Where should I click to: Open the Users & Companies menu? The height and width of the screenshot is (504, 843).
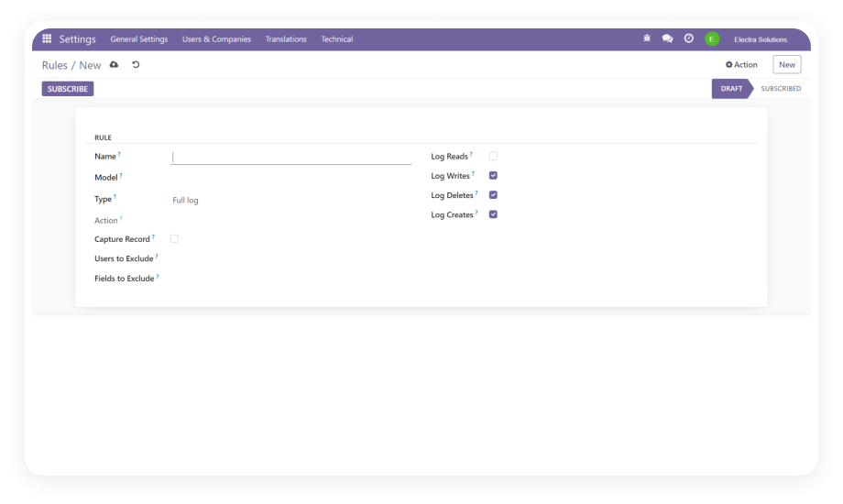point(216,38)
